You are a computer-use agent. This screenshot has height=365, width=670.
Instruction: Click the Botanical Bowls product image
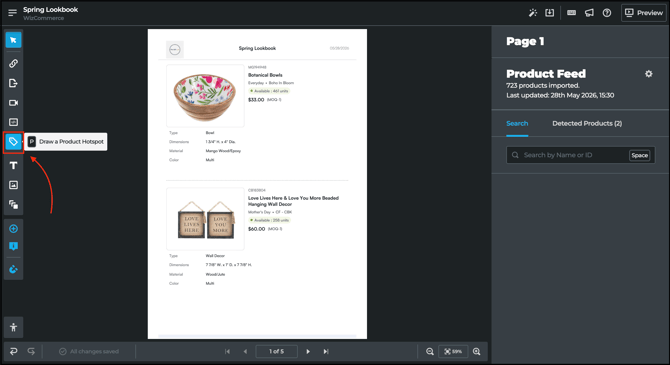coord(205,96)
